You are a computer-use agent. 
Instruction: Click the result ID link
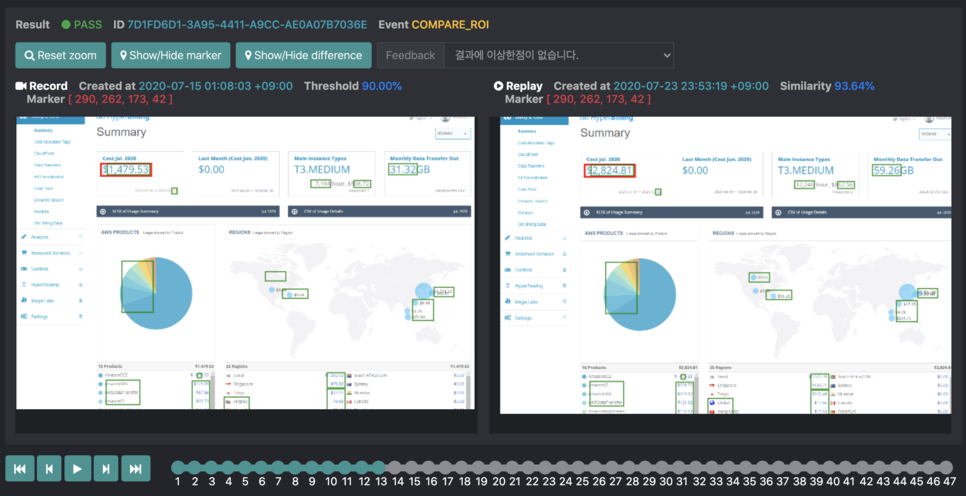tap(247, 25)
